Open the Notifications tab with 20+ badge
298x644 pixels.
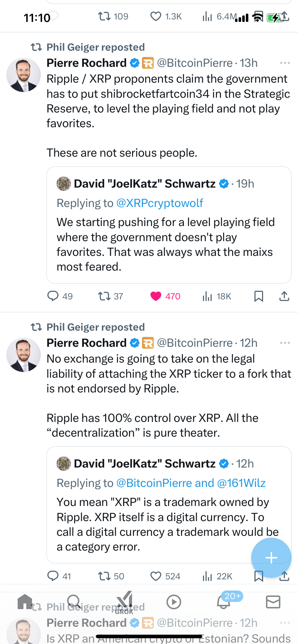223,602
